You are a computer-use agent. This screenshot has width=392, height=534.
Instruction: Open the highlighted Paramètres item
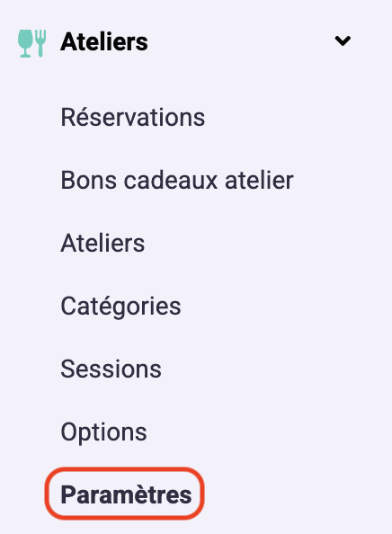pyautogui.click(x=126, y=494)
